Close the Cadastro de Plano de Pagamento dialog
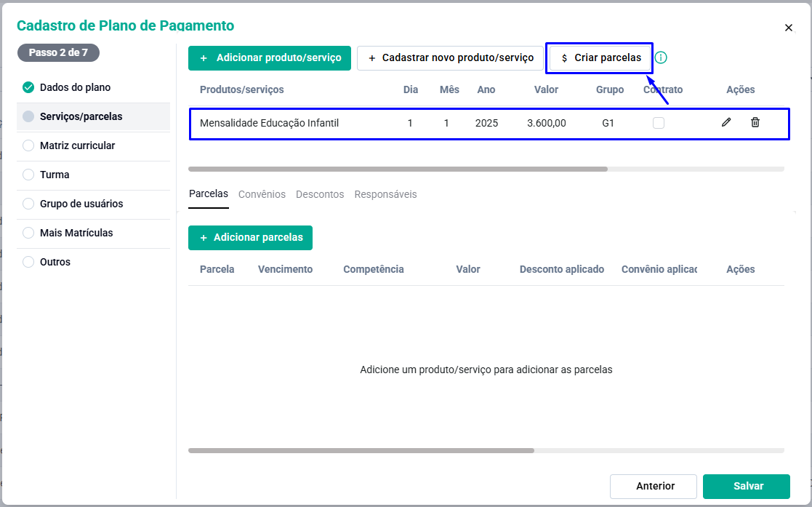812x507 pixels. tap(788, 28)
